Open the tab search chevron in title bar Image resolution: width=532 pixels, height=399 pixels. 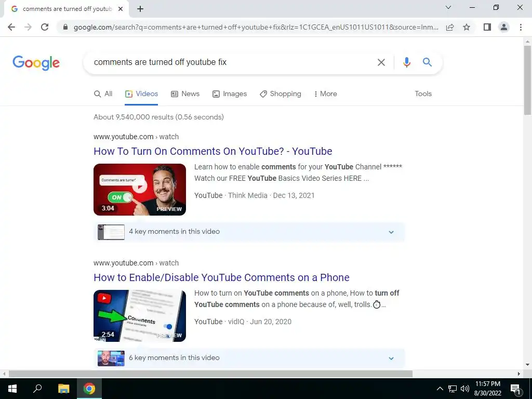[x=448, y=7]
